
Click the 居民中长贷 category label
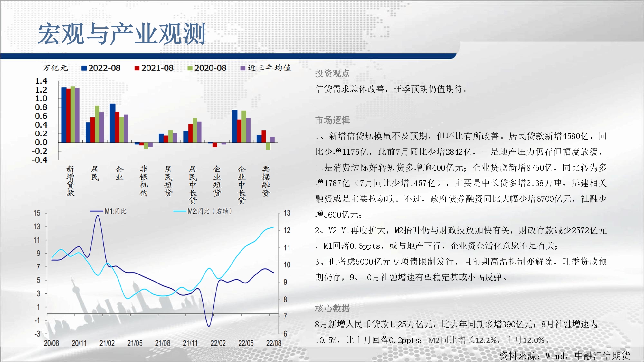click(x=193, y=185)
